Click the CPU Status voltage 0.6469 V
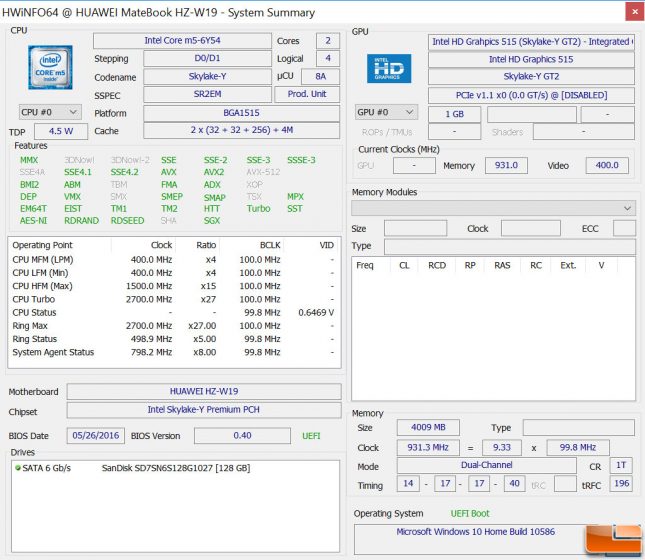The height and width of the screenshot is (560, 645). click(316, 313)
